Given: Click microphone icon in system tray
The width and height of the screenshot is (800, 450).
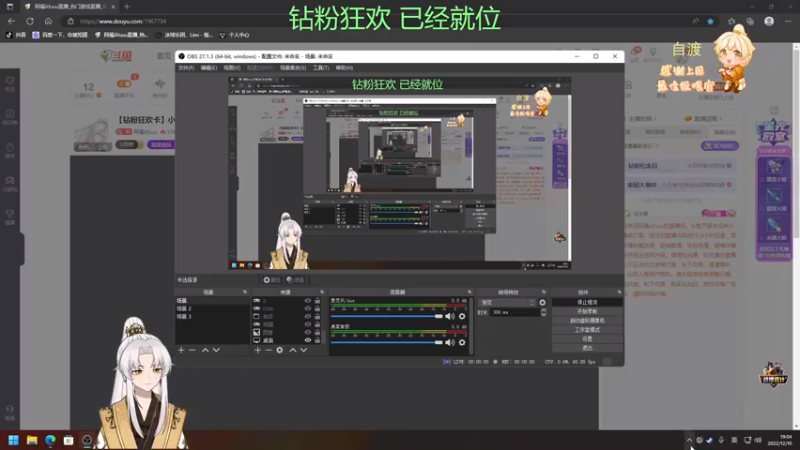Looking at the screenshot, I should pyautogui.click(x=721, y=440).
